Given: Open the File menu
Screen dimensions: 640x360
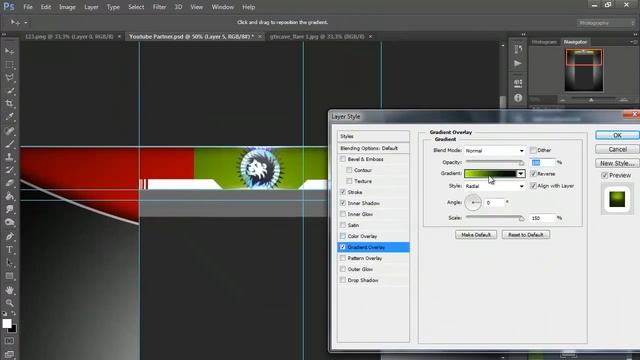Looking at the screenshot, I should pos(28,7).
